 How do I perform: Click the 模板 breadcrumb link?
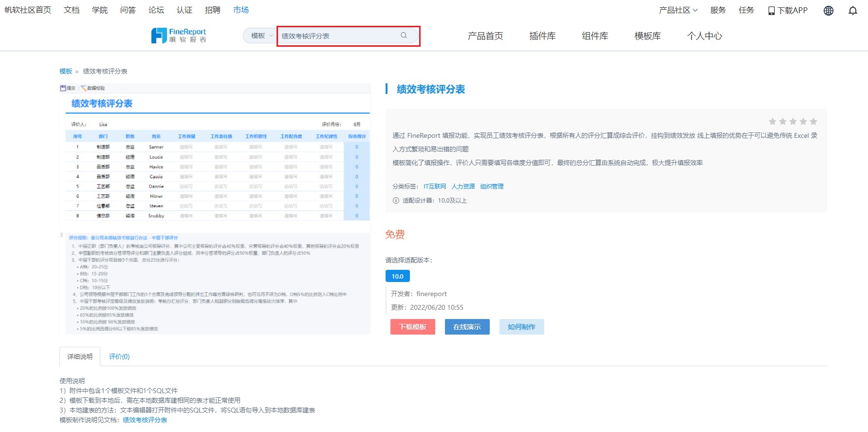click(x=66, y=71)
